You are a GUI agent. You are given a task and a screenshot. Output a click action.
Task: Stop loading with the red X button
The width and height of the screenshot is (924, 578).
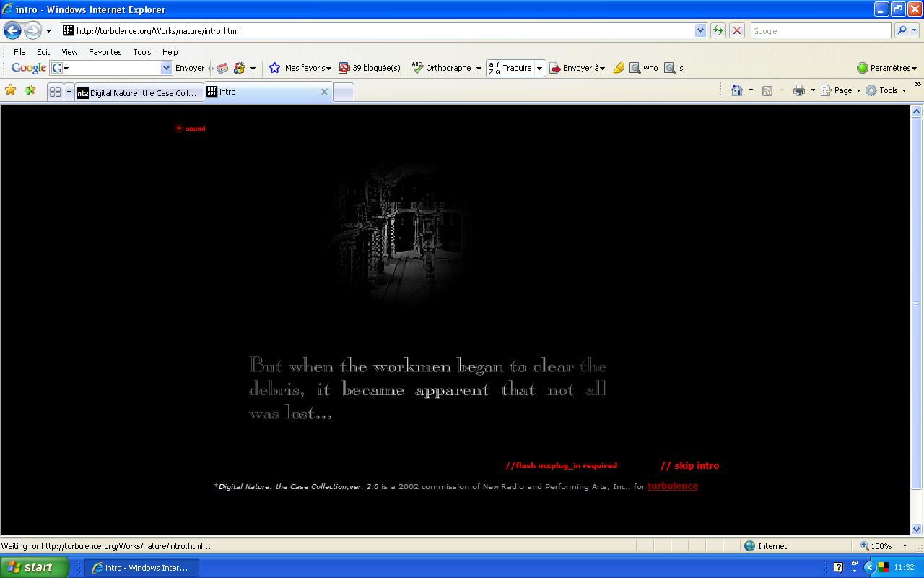coord(736,30)
